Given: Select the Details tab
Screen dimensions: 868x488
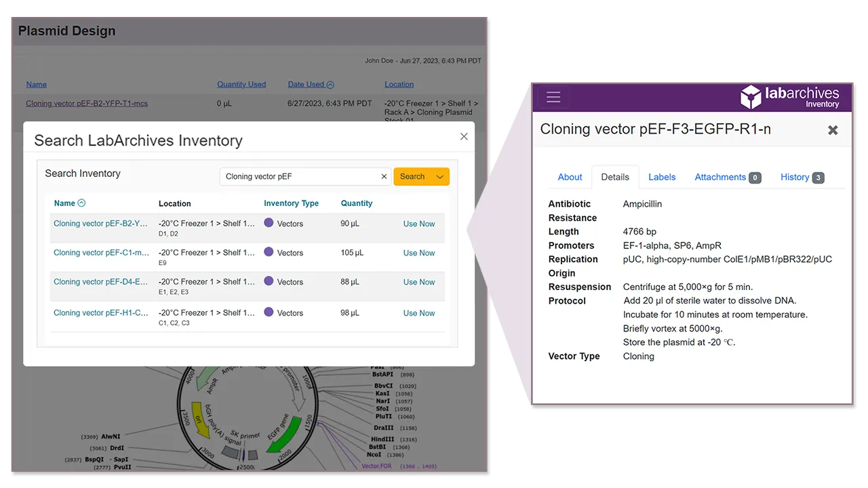Looking at the screenshot, I should 615,177.
